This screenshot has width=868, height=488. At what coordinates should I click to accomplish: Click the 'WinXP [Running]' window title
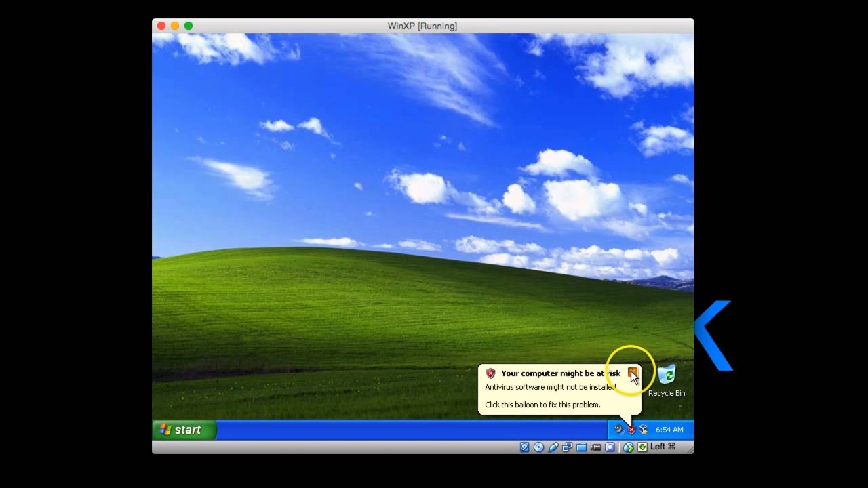[x=422, y=26]
